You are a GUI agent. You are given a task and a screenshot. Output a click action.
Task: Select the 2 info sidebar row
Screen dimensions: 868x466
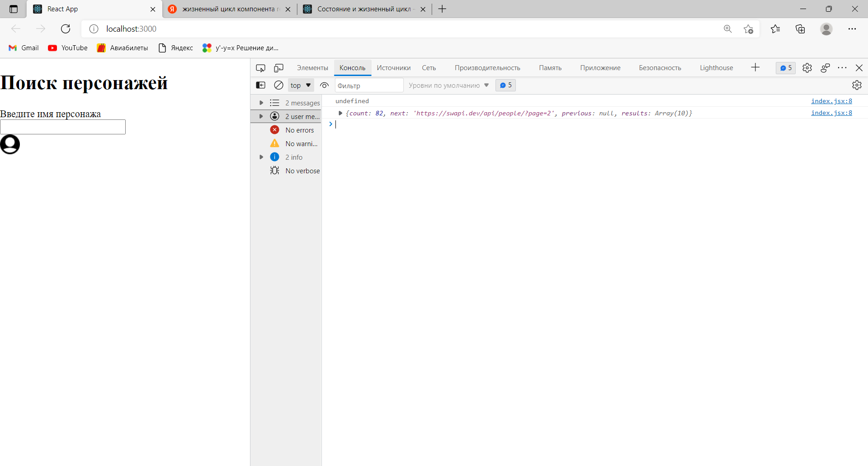(x=286, y=157)
